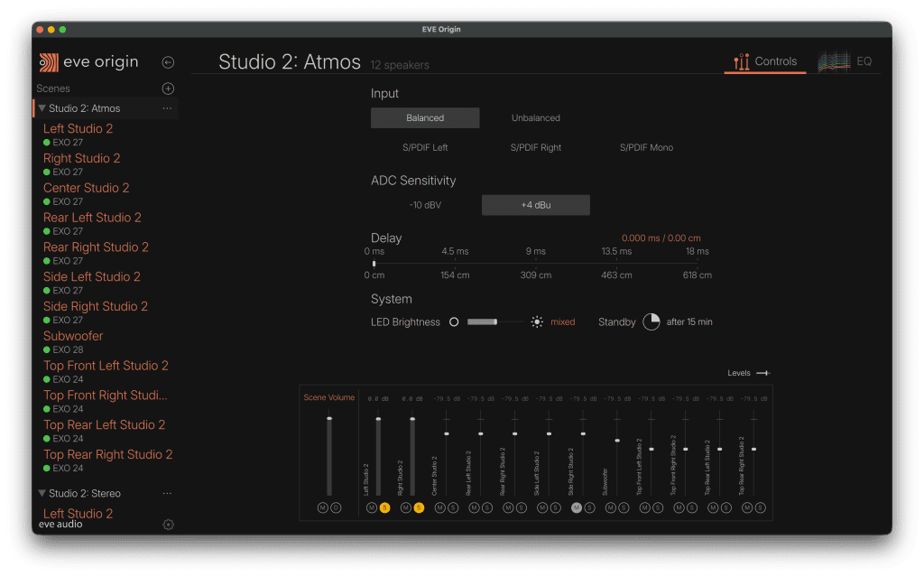The width and height of the screenshot is (924, 577).
Task: Select Unbalanced input
Action: tap(536, 118)
